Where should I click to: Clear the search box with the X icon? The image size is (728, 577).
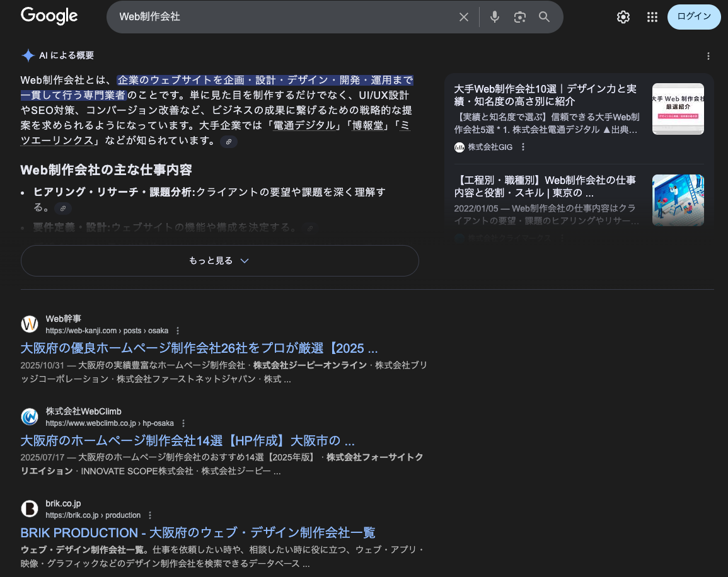(464, 17)
